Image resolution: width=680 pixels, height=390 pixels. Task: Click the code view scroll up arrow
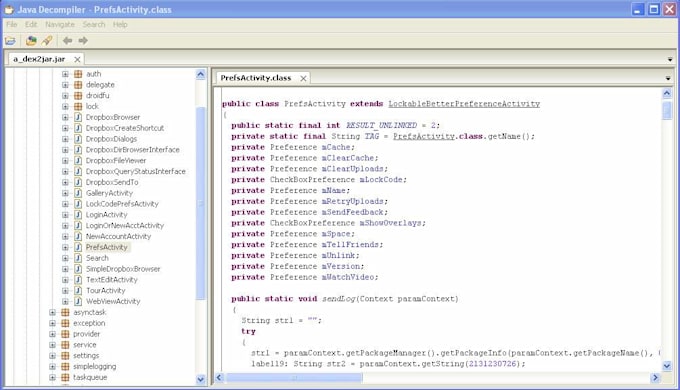pos(667,93)
